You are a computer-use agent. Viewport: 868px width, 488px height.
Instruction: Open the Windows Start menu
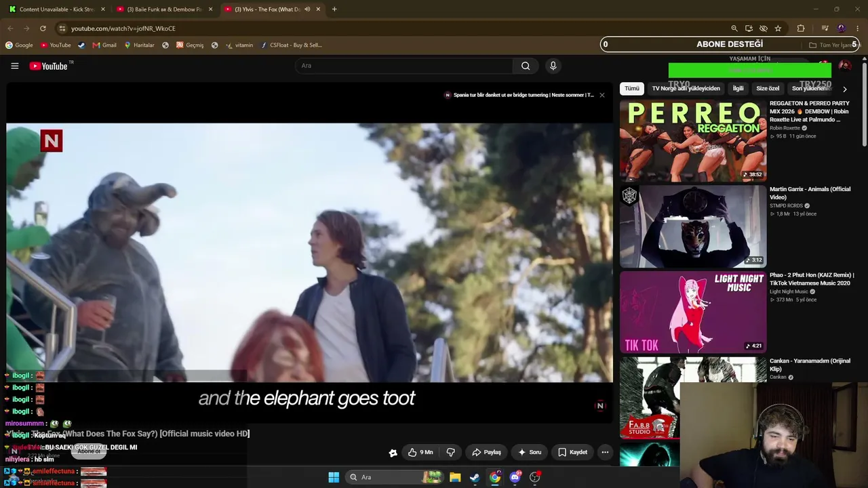pos(334,477)
